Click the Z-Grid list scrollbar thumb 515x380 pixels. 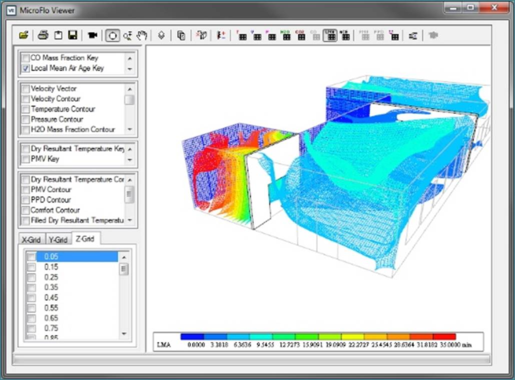click(124, 269)
